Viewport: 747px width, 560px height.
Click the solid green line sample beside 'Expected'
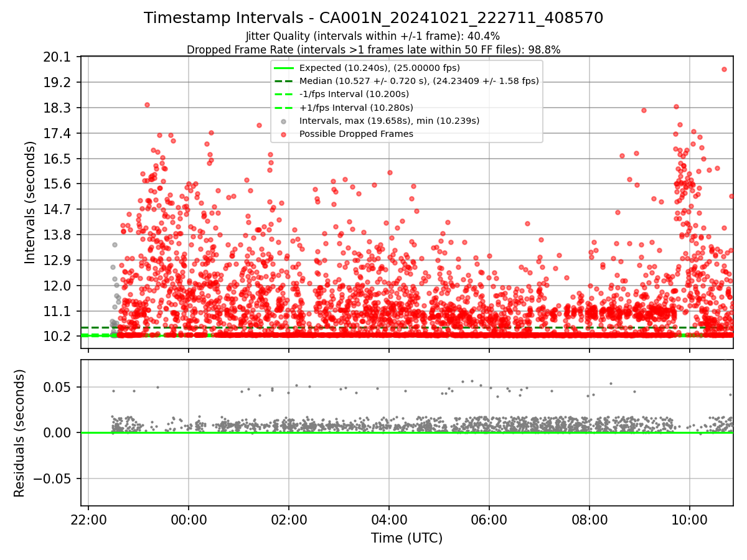284,68
